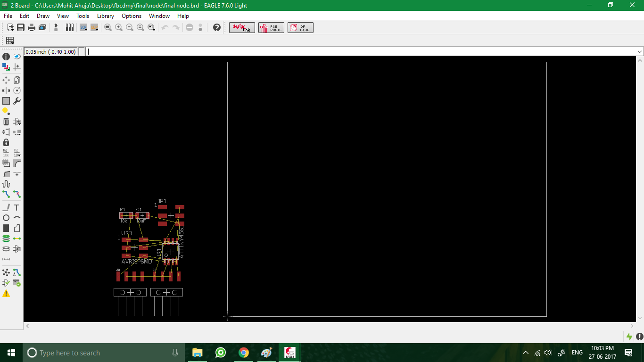
Task: Click the IDF to 3D button
Action: 301,28
